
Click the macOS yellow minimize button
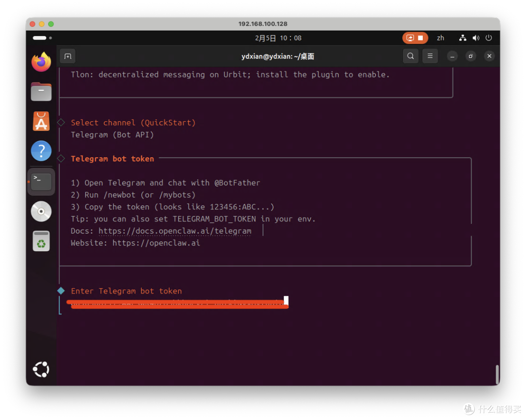coord(41,24)
